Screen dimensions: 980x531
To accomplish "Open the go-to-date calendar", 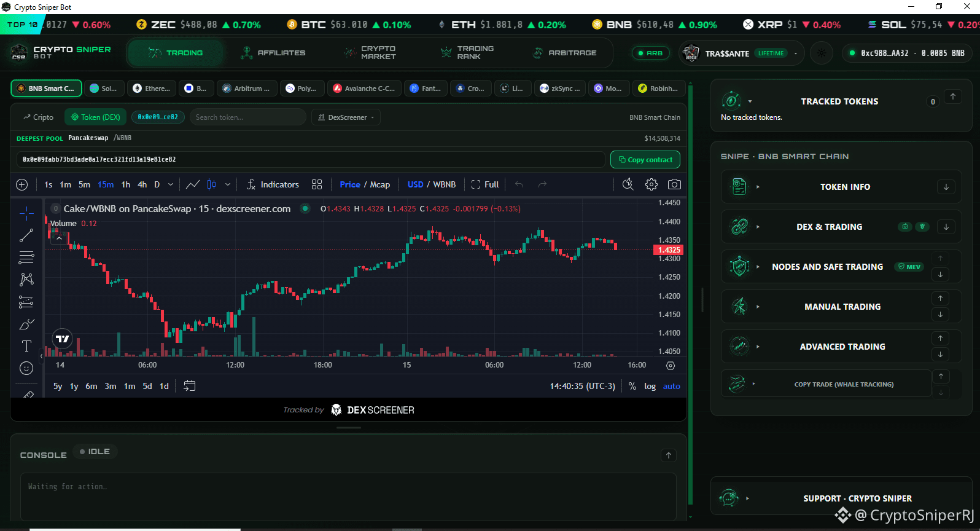I will [190, 386].
